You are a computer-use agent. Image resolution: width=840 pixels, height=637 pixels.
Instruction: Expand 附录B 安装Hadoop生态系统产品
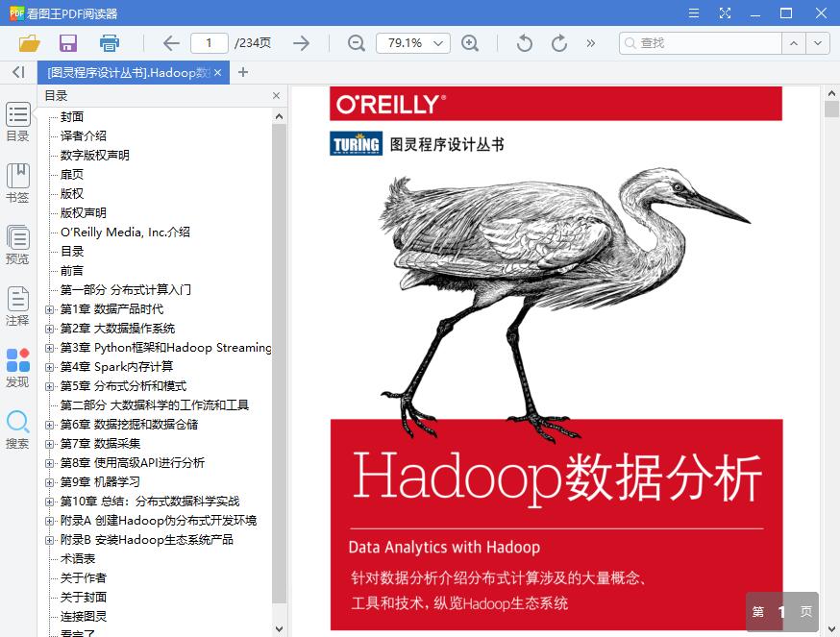coord(49,541)
